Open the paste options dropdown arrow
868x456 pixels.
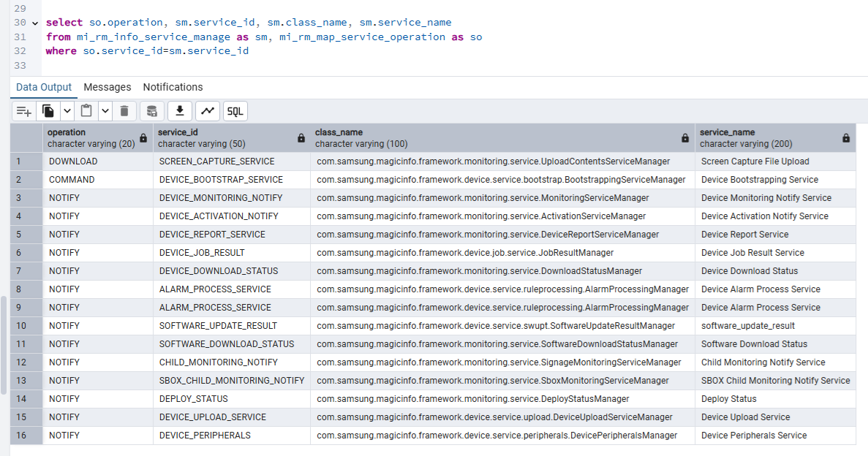105,111
